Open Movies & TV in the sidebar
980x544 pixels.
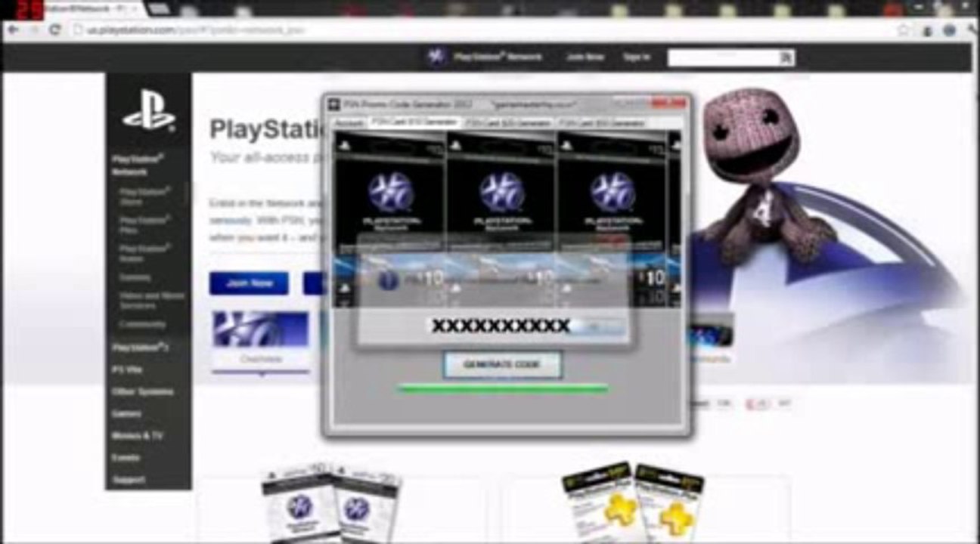coord(137,436)
